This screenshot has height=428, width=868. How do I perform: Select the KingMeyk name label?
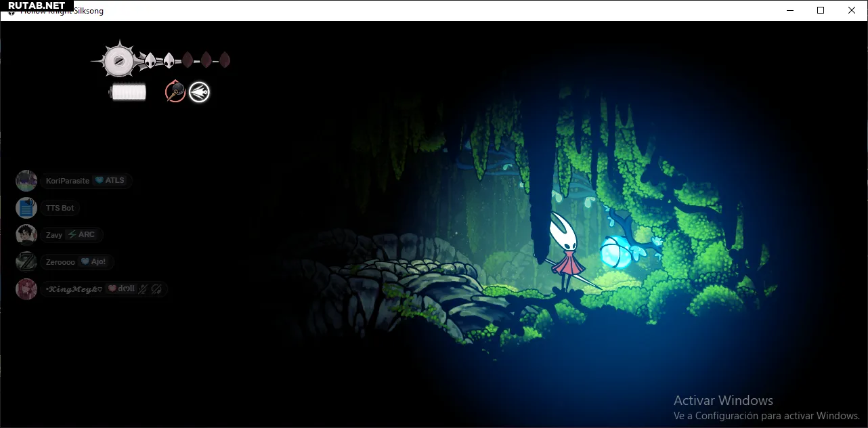tap(74, 289)
